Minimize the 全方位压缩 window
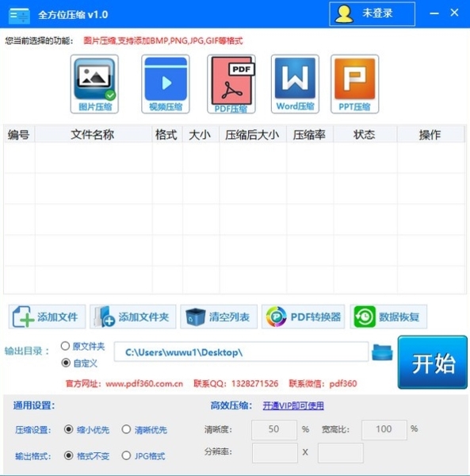The height and width of the screenshot is (476, 470). click(434, 13)
